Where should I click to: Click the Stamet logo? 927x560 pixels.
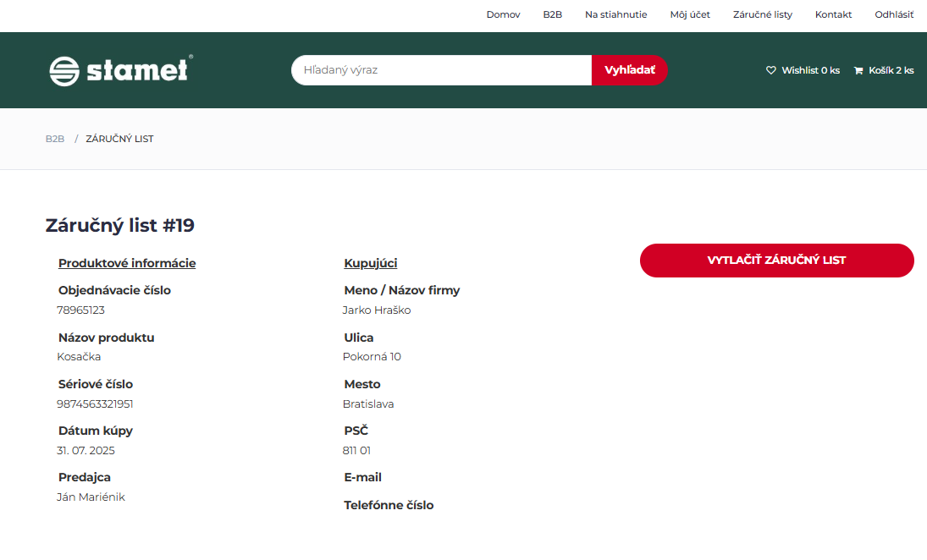121,70
